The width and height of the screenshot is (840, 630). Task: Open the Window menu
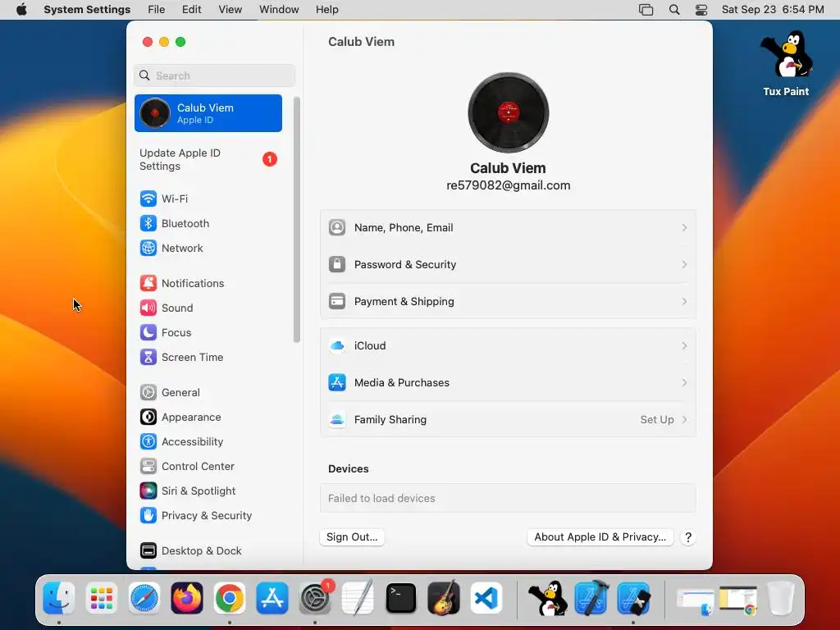tap(279, 10)
